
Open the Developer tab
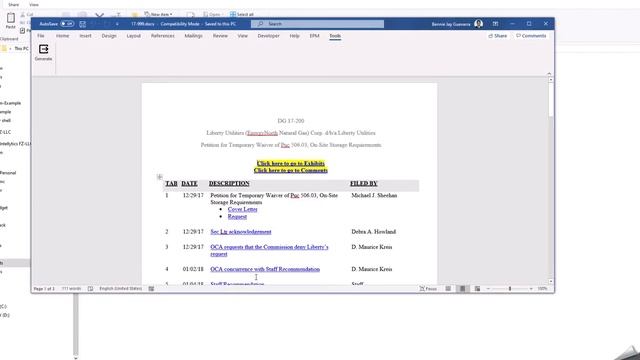coord(269,36)
